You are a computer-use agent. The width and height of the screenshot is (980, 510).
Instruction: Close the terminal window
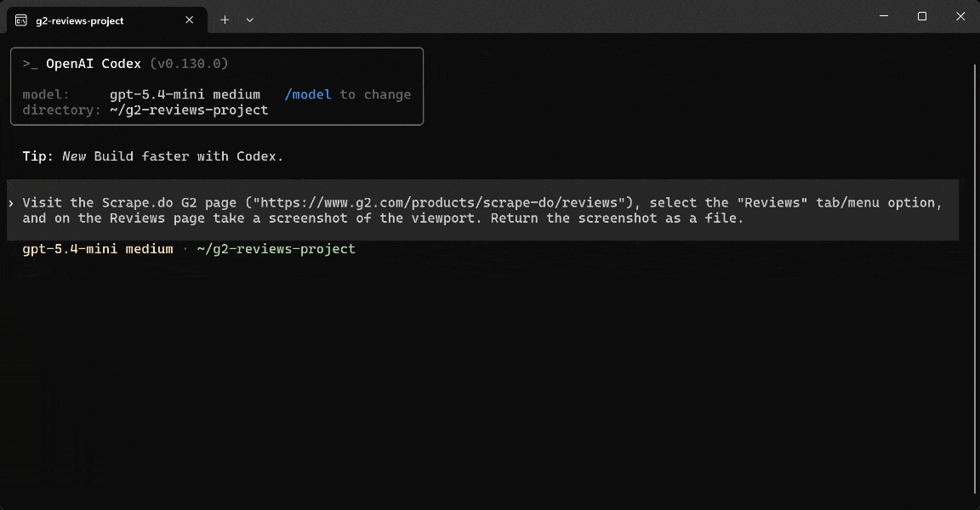tap(960, 16)
